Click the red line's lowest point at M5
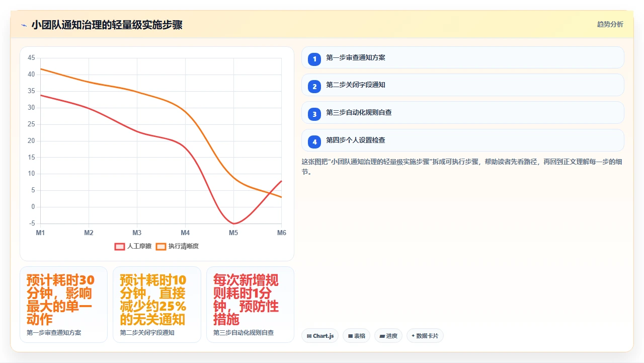644x363 pixels. tap(233, 224)
